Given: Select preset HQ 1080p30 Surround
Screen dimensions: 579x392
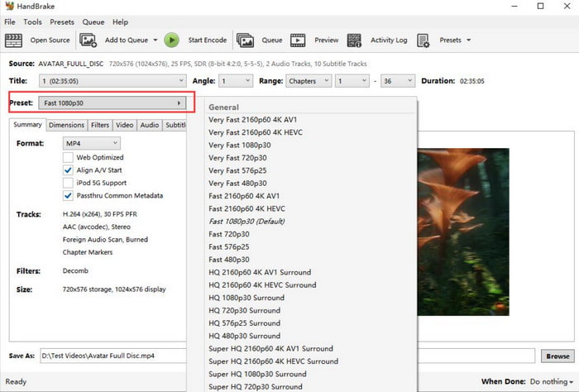Looking at the screenshot, I should tap(246, 298).
